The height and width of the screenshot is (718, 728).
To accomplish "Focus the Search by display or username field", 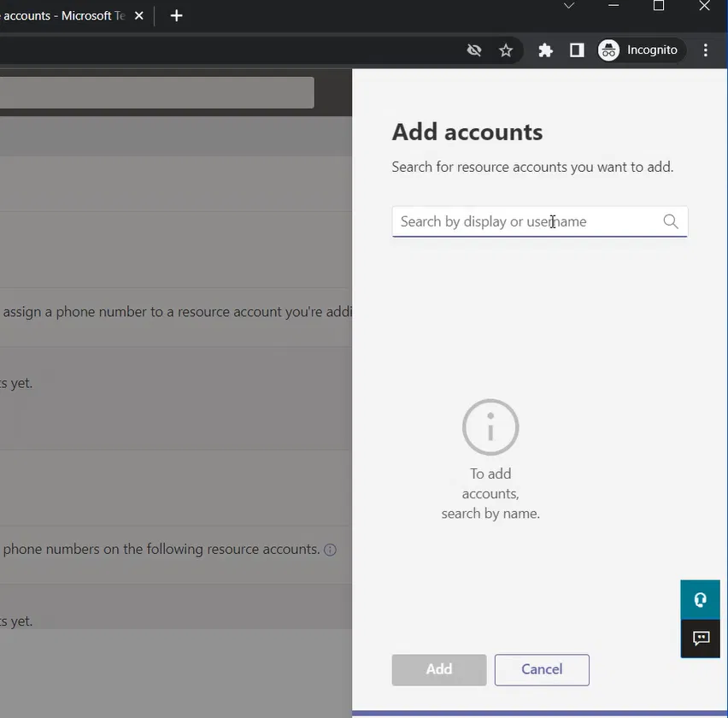I will coord(525,221).
